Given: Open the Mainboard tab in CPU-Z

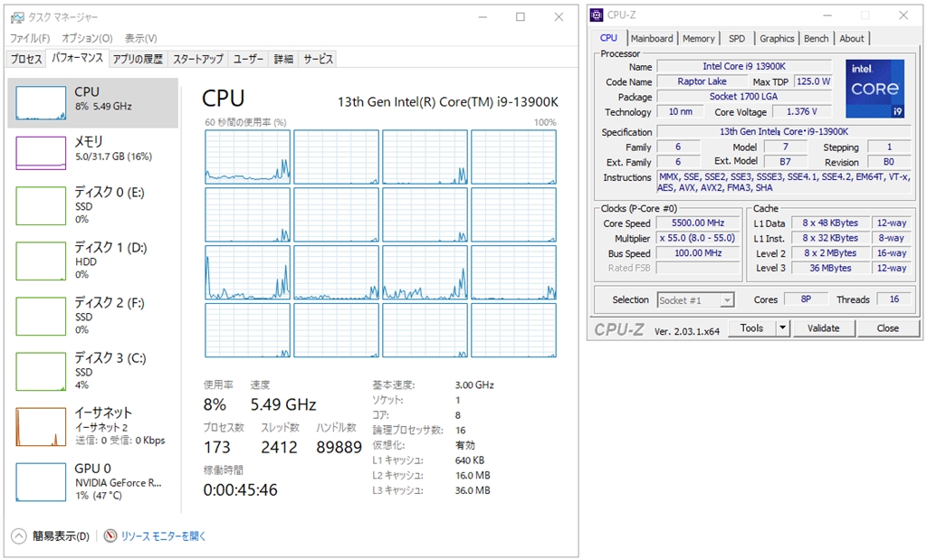Looking at the screenshot, I should click(652, 38).
